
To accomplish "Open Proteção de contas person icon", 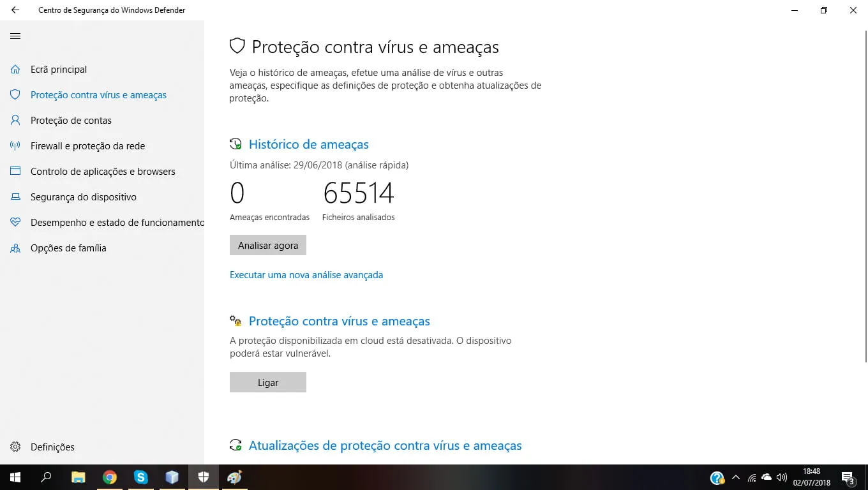I will 15,120.
